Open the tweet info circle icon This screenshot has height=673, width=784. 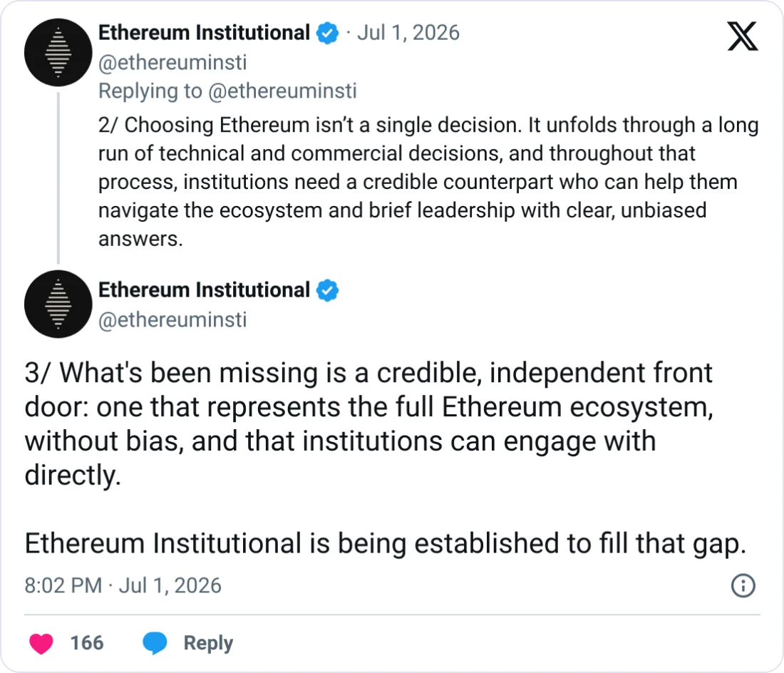[x=743, y=585]
